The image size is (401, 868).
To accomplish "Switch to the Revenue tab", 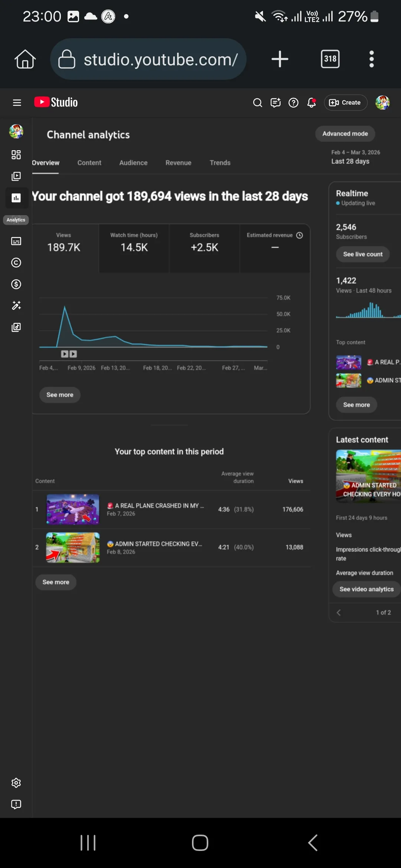I will pyautogui.click(x=178, y=163).
